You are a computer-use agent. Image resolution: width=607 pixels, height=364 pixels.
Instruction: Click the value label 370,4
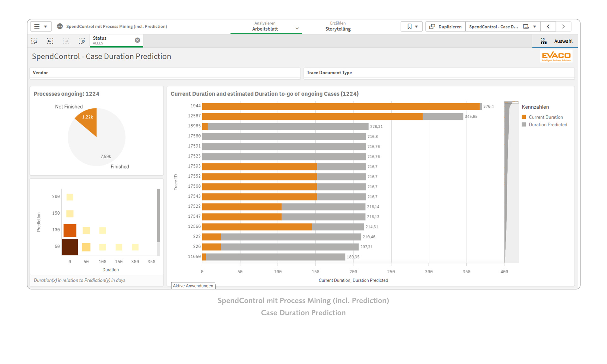point(488,106)
